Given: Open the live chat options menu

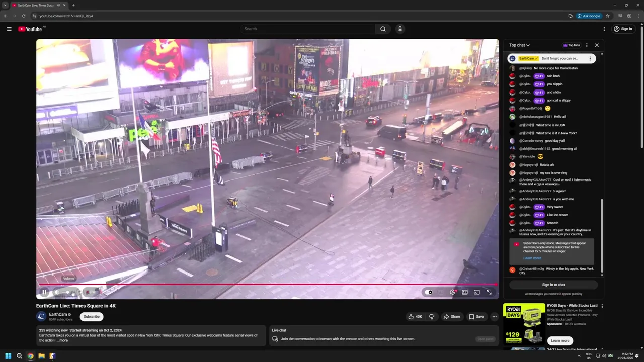Looking at the screenshot, I should 587,45.
